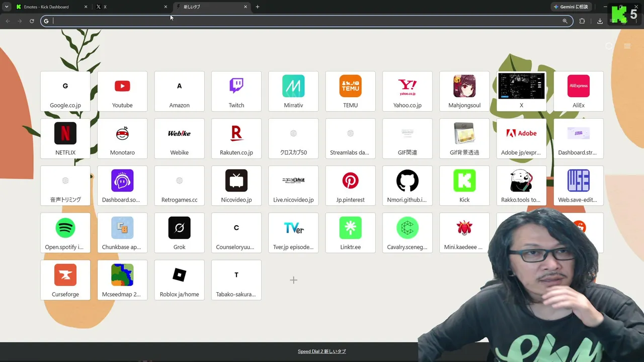The image size is (644, 362).
Task: Add a new speed dial with the plus tile
Action: (293, 280)
